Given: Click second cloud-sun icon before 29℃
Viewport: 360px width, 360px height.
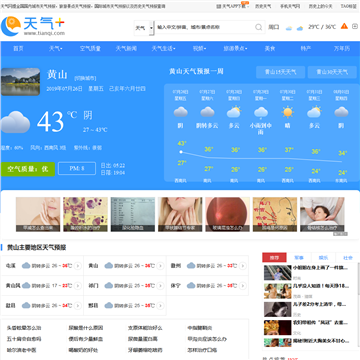Looking at the screenshot, I should click(x=300, y=28).
